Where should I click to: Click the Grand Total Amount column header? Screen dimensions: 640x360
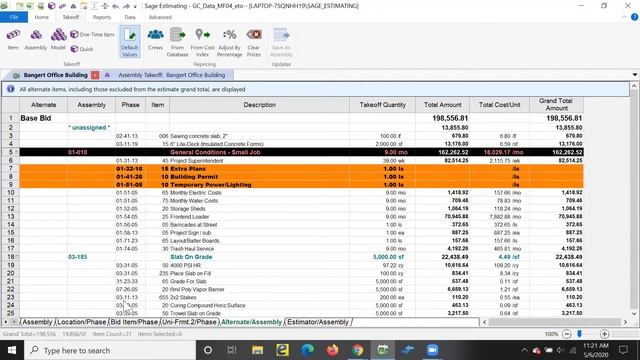(556, 104)
